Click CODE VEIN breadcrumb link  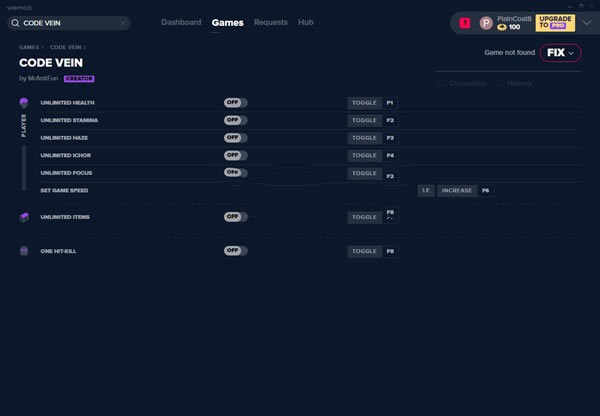click(66, 47)
